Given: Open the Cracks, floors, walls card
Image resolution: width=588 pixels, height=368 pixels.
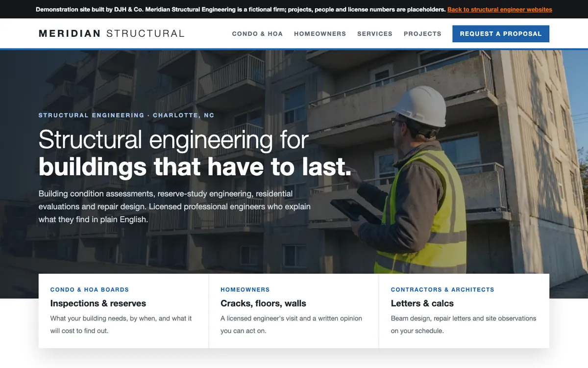Looking at the screenshot, I should pos(294,311).
